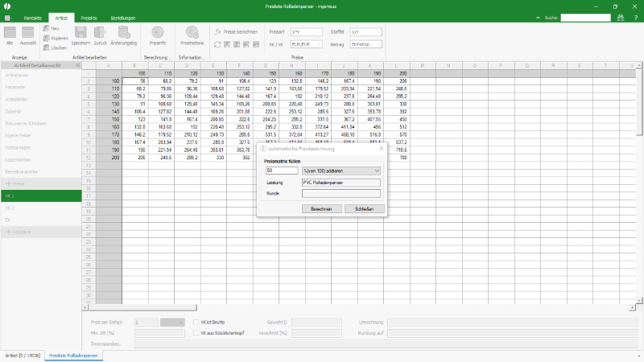Open Artikeltexte in the sidebar
The height and width of the screenshot is (362, 644).
[41, 75]
